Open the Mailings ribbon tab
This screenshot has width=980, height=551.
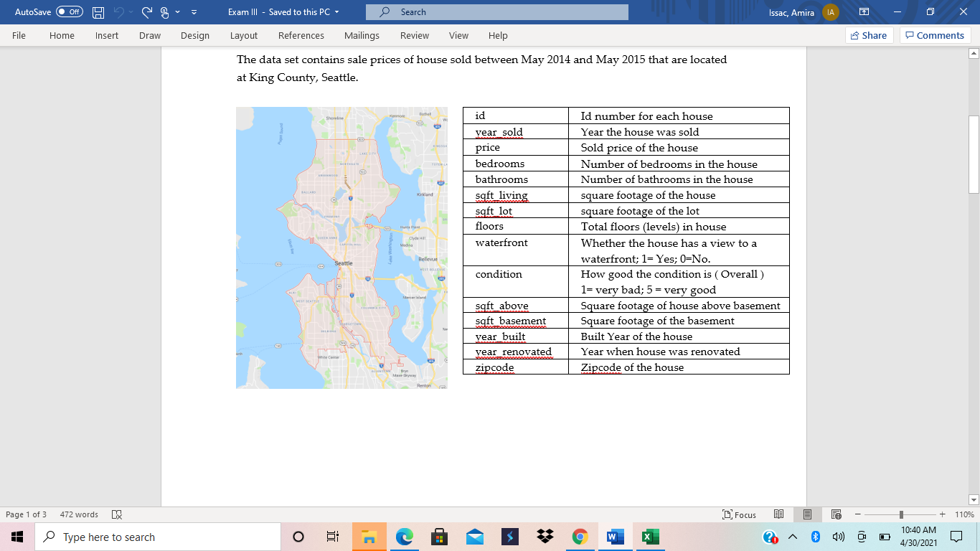click(x=362, y=35)
